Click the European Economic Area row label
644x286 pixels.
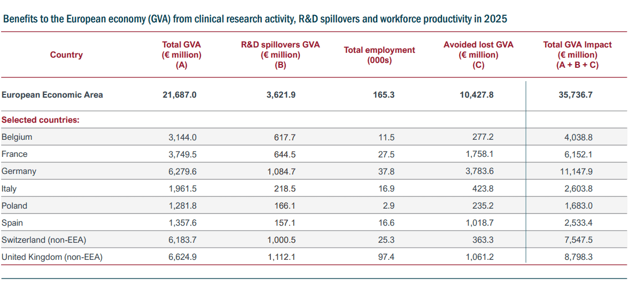[x=52, y=94]
